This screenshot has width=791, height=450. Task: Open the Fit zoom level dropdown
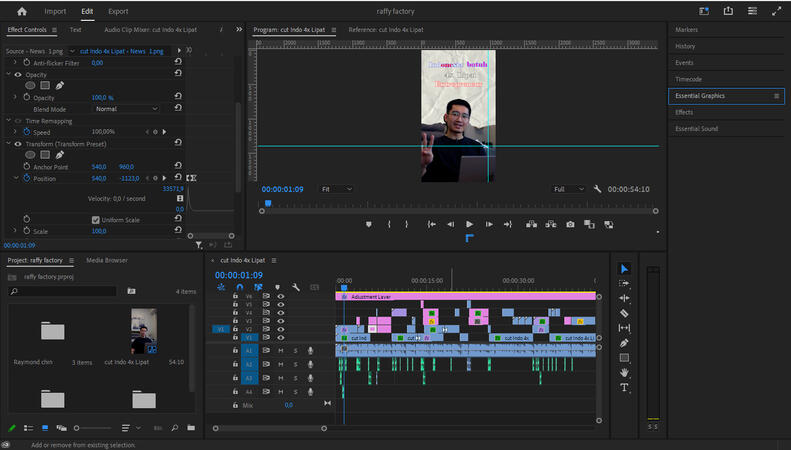[x=337, y=188]
